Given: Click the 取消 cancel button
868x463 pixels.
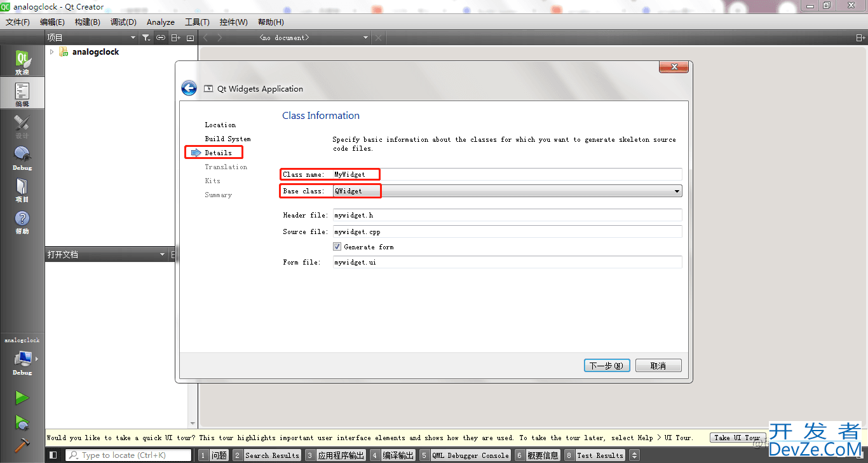Looking at the screenshot, I should click(x=658, y=366).
